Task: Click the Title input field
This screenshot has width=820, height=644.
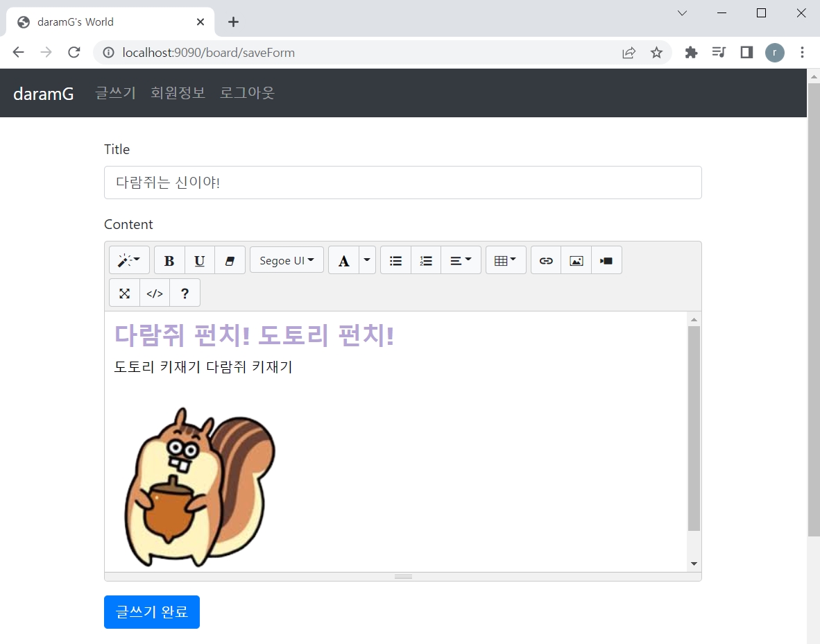Action: click(402, 183)
